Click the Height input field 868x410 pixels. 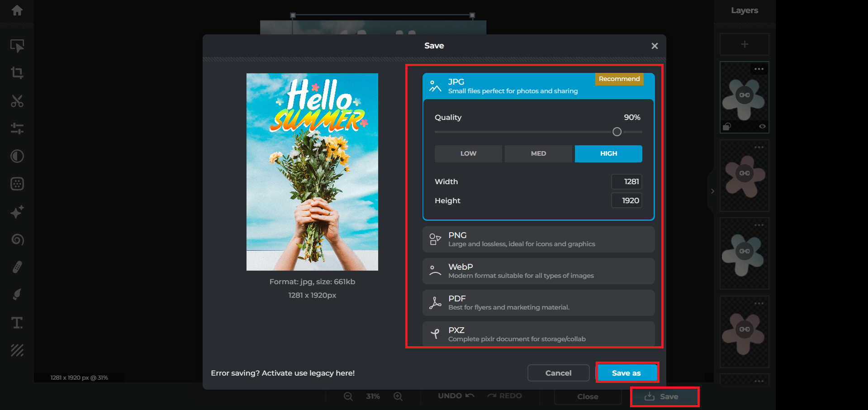(626, 200)
